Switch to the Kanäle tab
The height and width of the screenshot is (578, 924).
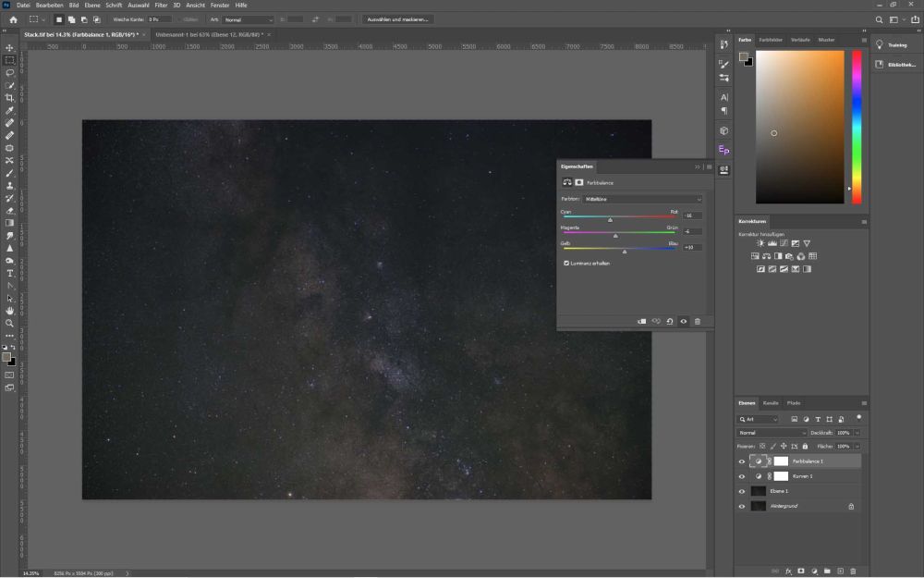(771, 403)
